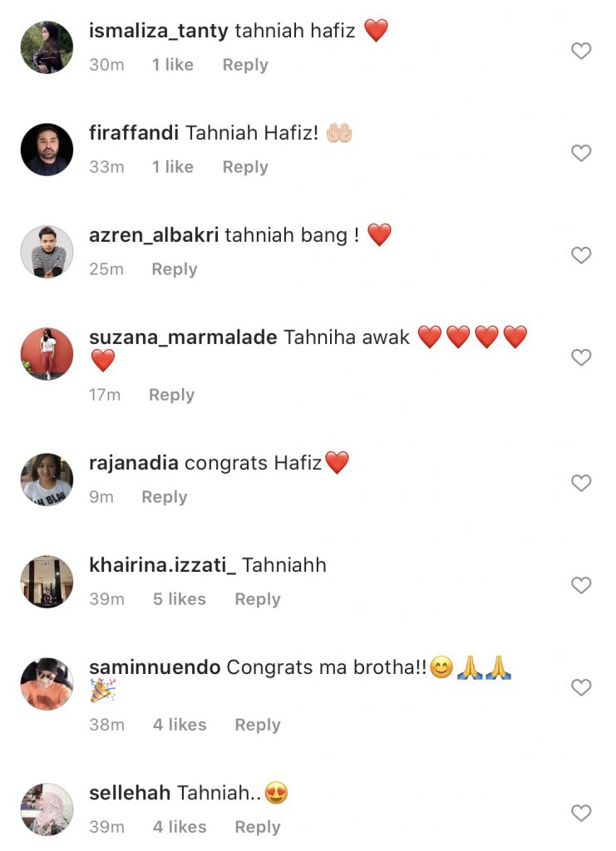Image resolution: width=616 pixels, height=851 pixels.
Task: Reply to suzana_marmalade's comment
Action: [171, 395]
